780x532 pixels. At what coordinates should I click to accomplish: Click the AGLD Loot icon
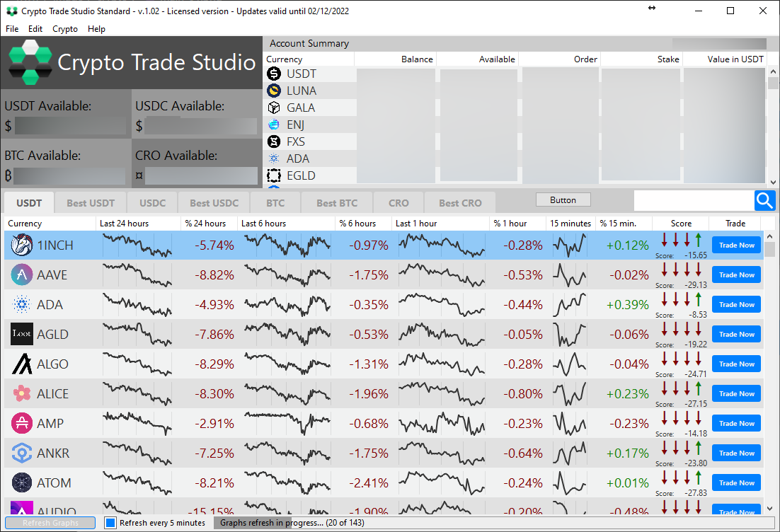click(x=21, y=334)
